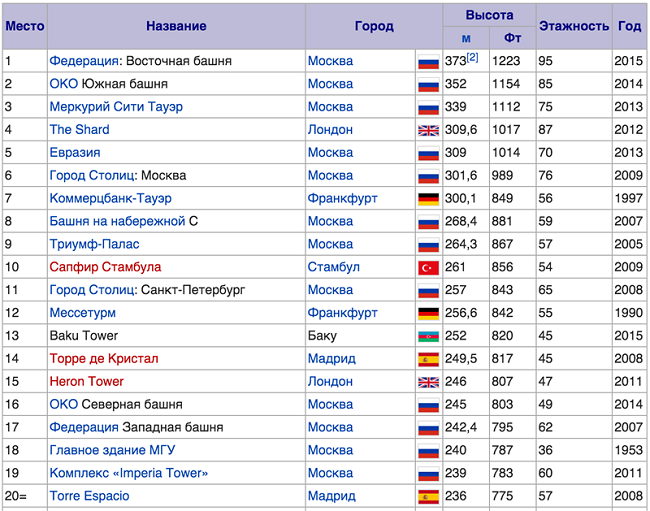Click the Turkish flag in the Сапфир Стамбула row

click(428, 268)
